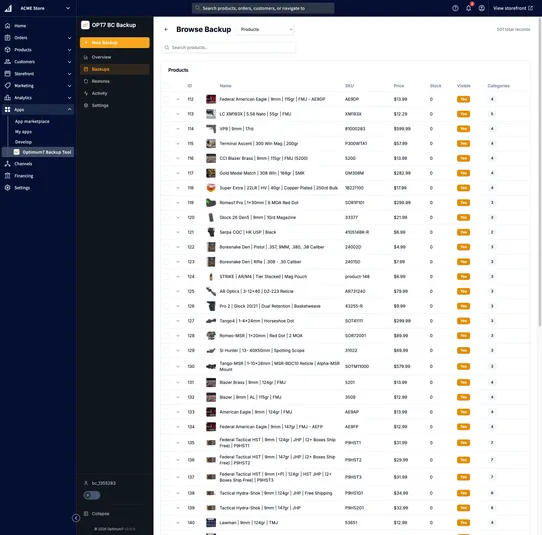Click the Optimum7 Backup Tool app icon

[17, 152]
